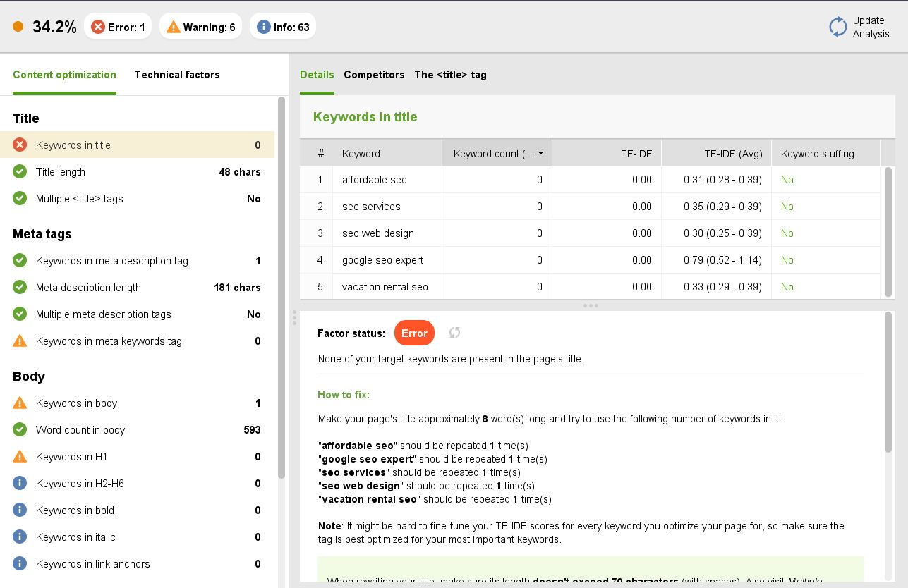The image size is (908, 588).
Task: Switch to the Technical factors tab
Action: tap(176, 75)
